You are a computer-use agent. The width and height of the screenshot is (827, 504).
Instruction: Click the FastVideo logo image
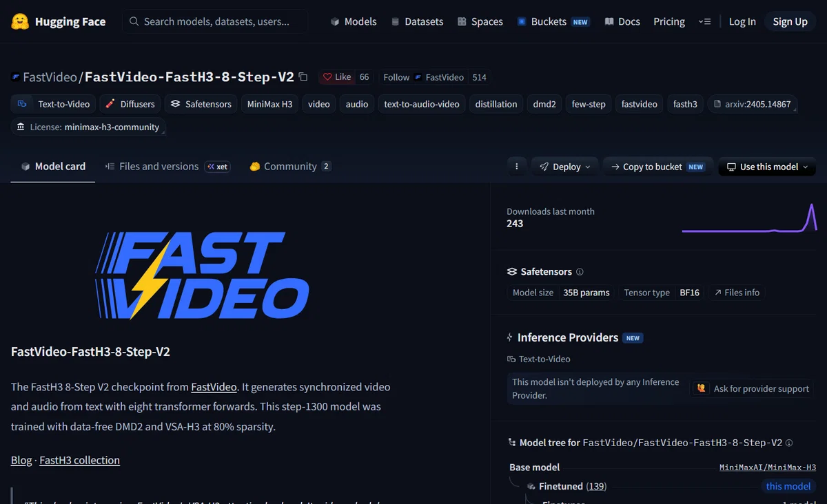[x=201, y=275]
